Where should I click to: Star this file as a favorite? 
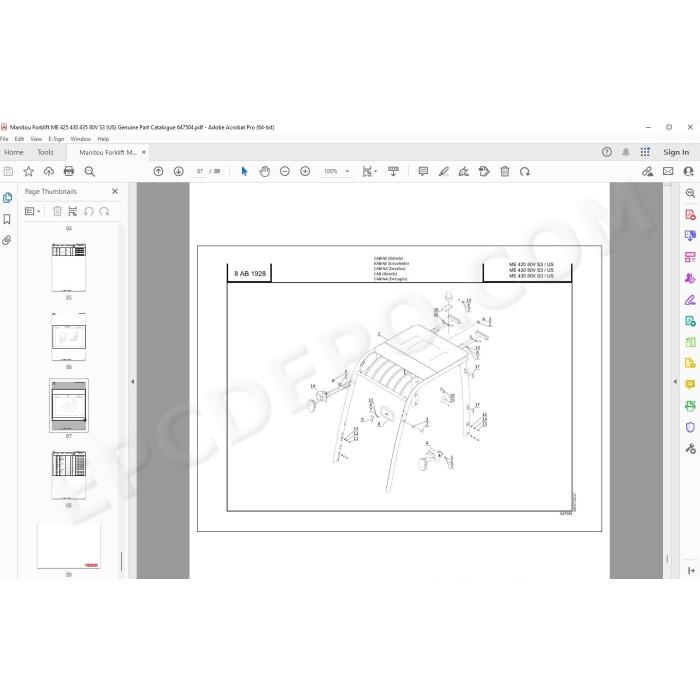coord(29,171)
